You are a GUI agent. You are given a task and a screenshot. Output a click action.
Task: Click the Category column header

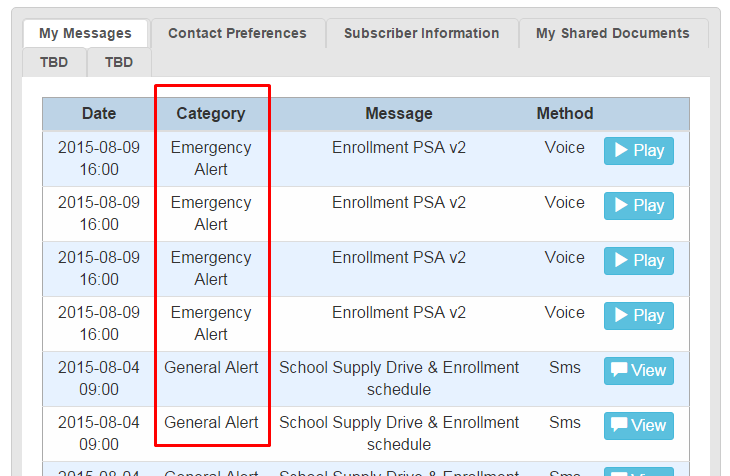[211, 114]
